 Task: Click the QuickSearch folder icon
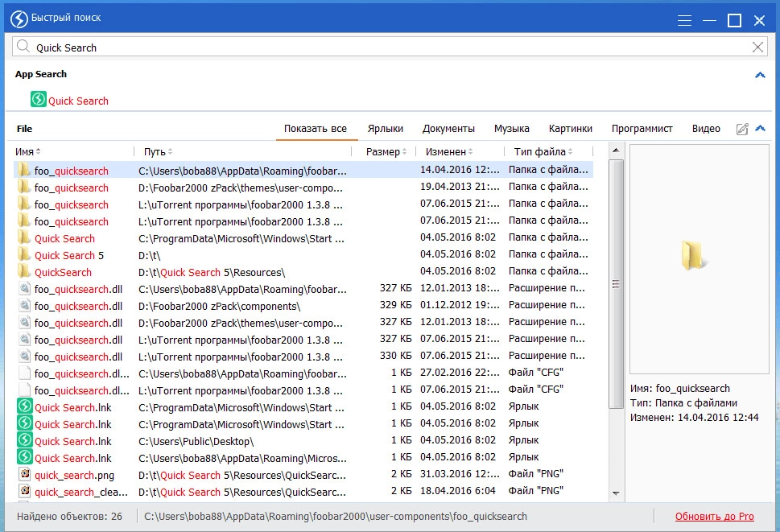point(23,271)
